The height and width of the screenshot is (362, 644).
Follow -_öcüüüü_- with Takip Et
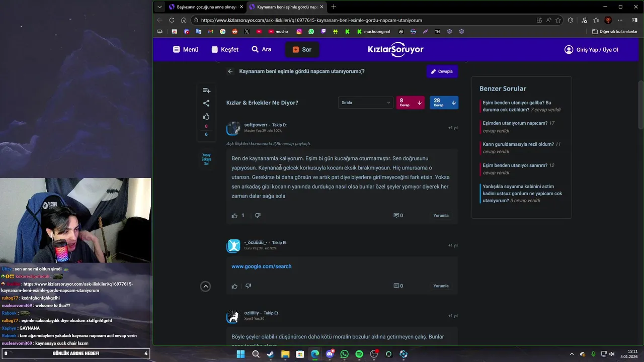(x=279, y=242)
